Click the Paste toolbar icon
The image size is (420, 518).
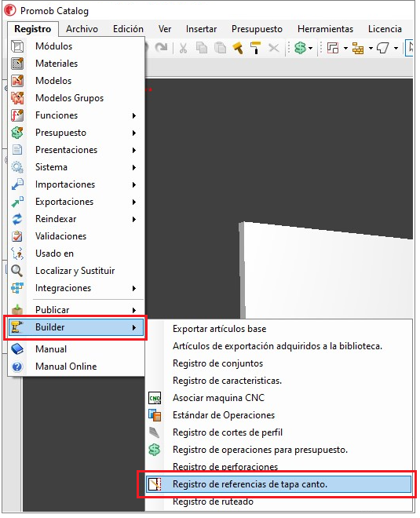coord(220,48)
